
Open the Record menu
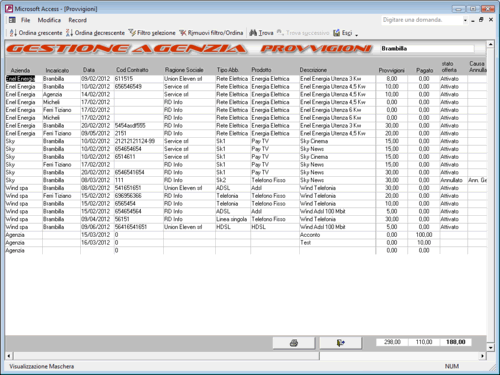coord(77,20)
